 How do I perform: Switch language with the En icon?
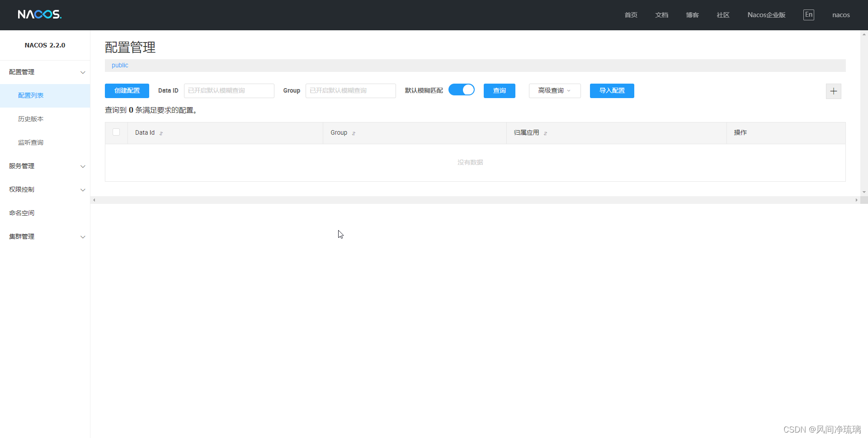[x=809, y=15]
